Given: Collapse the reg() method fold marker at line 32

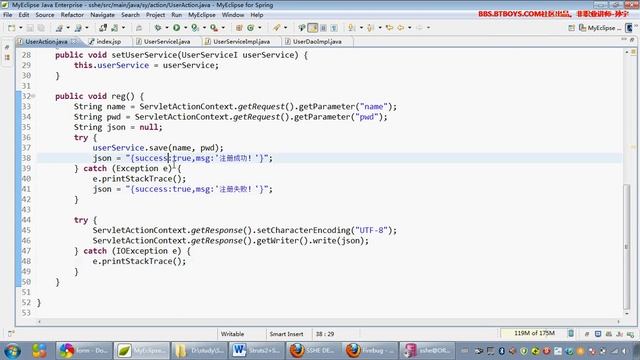Looking at the screenshot, I should click(33, 96).
